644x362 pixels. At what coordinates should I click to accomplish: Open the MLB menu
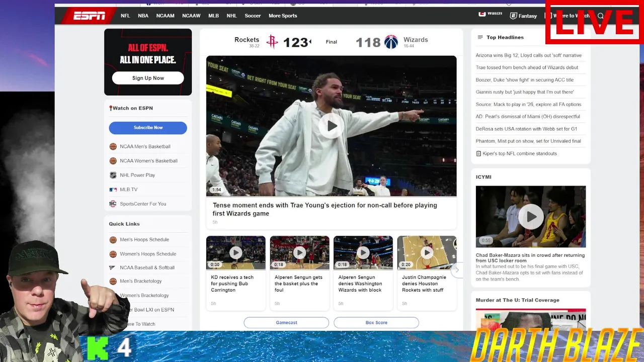[x=213, y=16]
